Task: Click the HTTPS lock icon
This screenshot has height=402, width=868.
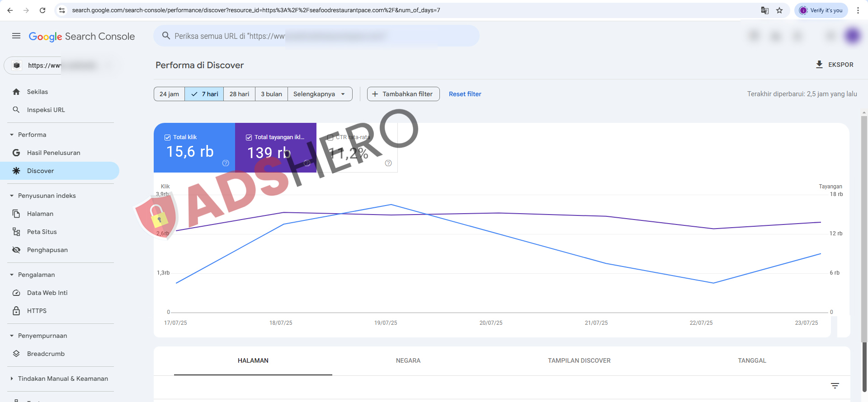Action: coord(16,311)
